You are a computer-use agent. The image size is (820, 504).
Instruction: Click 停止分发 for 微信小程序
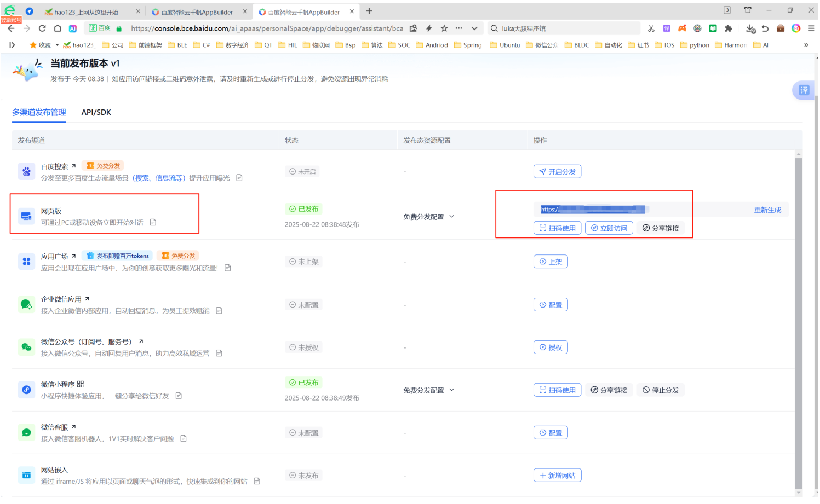(x=661, y=390)
